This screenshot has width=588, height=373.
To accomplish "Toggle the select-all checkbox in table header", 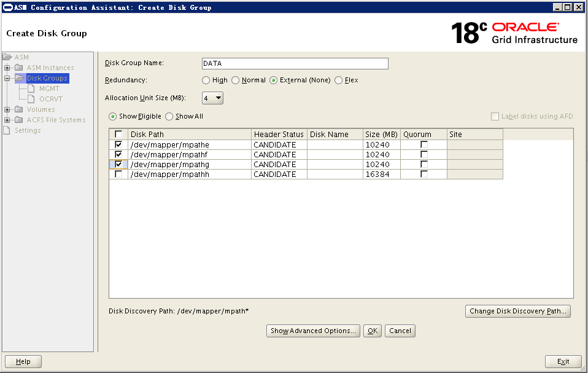I will click(118, 134).
